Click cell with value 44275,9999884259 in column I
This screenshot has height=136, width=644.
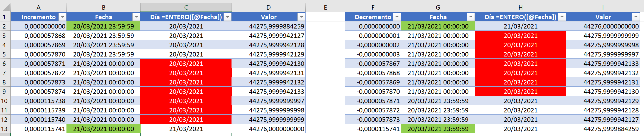click(x=603, y=129)
